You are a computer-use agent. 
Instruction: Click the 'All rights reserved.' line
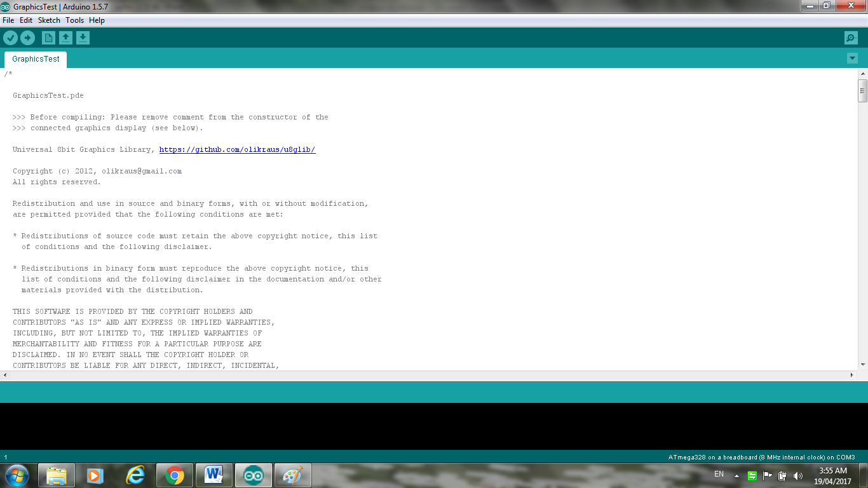[x=57, y=182]
